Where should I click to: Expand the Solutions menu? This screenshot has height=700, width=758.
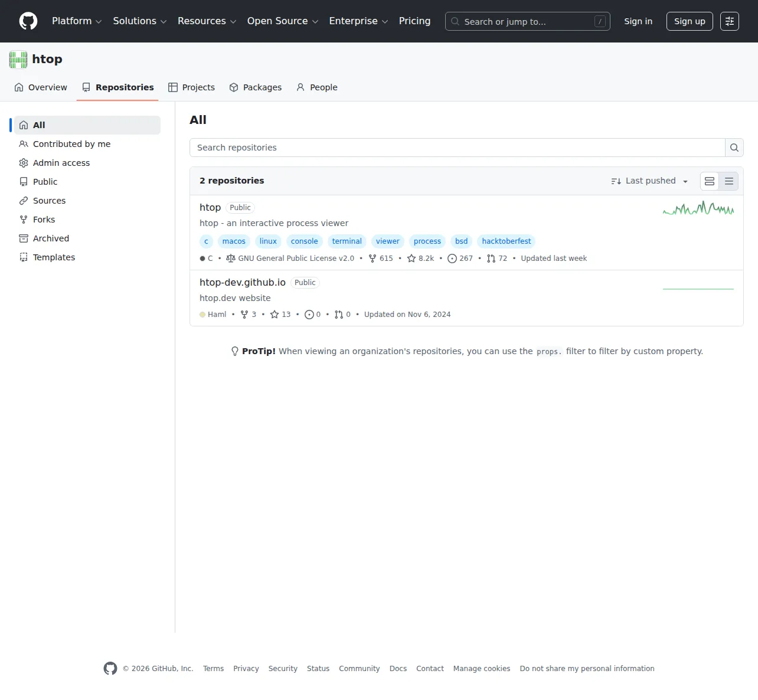click(140, 21)
